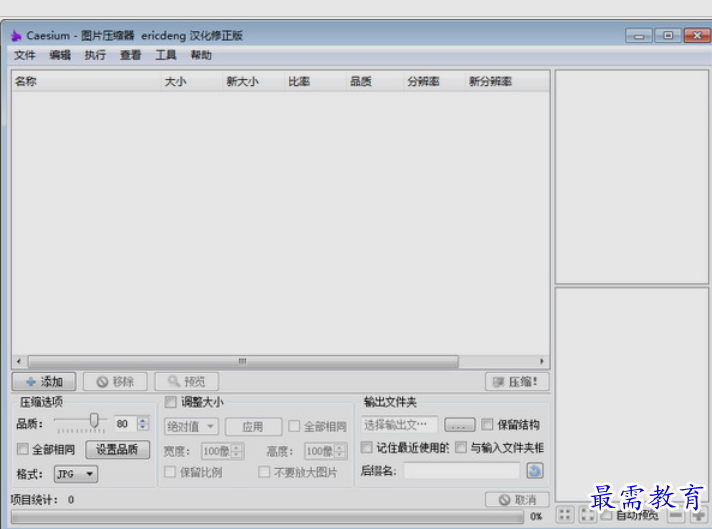The width and height of the screenshot is (712, 529).
Task: Toggle the 自动预览 checkbox
Action: 606,516
